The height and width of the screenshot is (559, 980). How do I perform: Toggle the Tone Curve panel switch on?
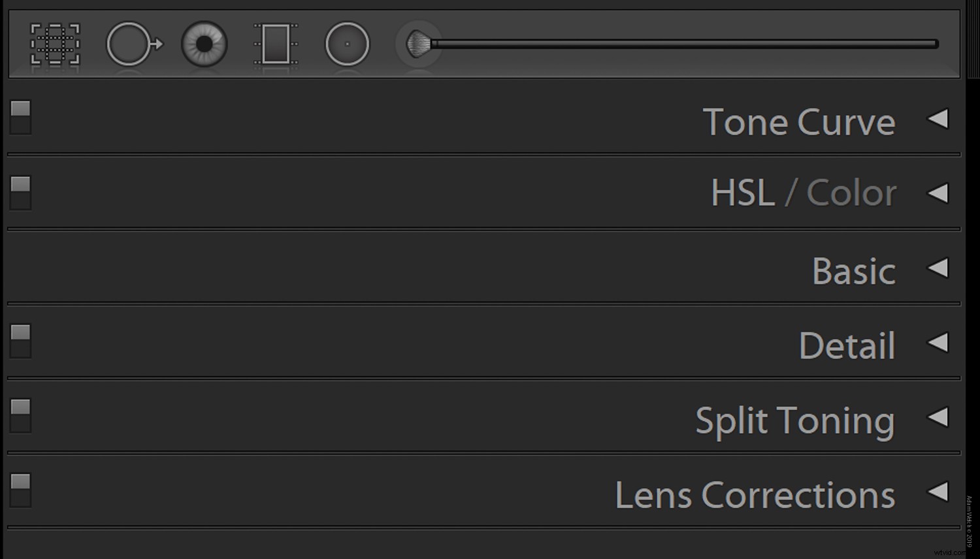pos(20,118)
